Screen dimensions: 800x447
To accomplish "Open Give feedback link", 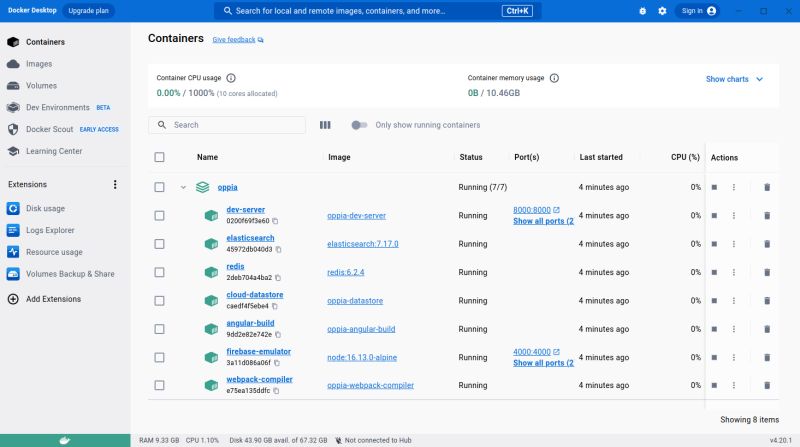I will [x=238, y=39].
